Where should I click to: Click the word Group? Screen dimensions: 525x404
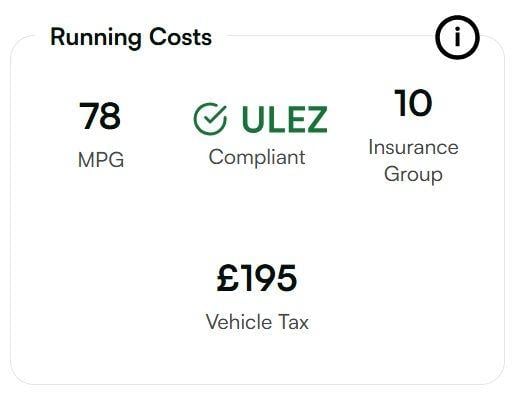click(414, 175)
